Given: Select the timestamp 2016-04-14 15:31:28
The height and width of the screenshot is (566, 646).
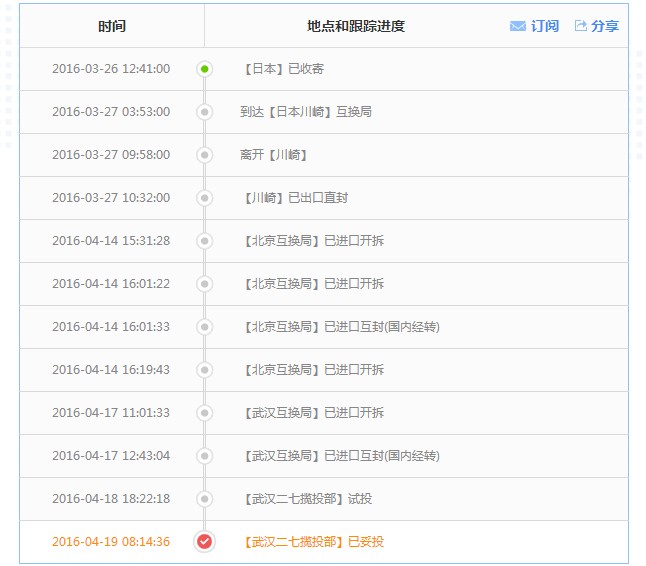Looking at the screenshot, I should pyautogui.click(x=111, y=241).
